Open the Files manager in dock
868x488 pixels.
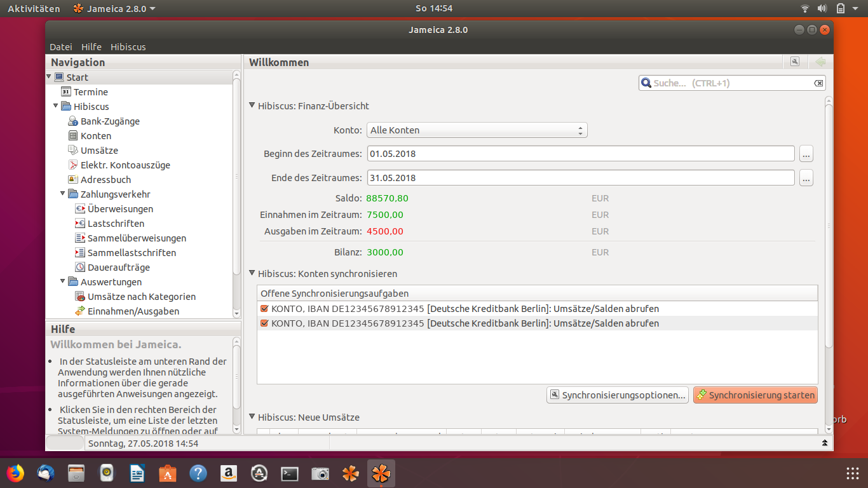(x=76, y=473)
